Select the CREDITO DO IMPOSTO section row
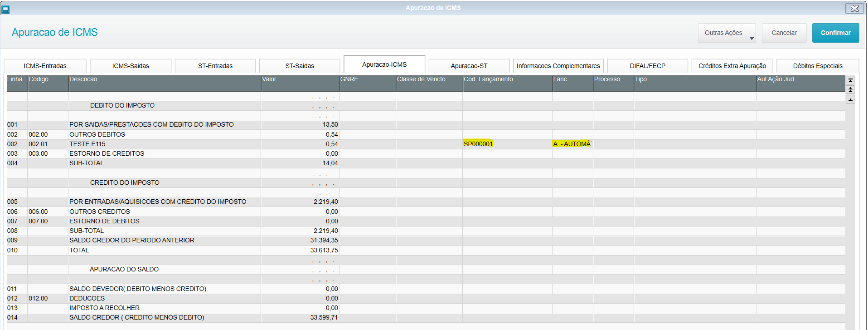 (426, 182)
